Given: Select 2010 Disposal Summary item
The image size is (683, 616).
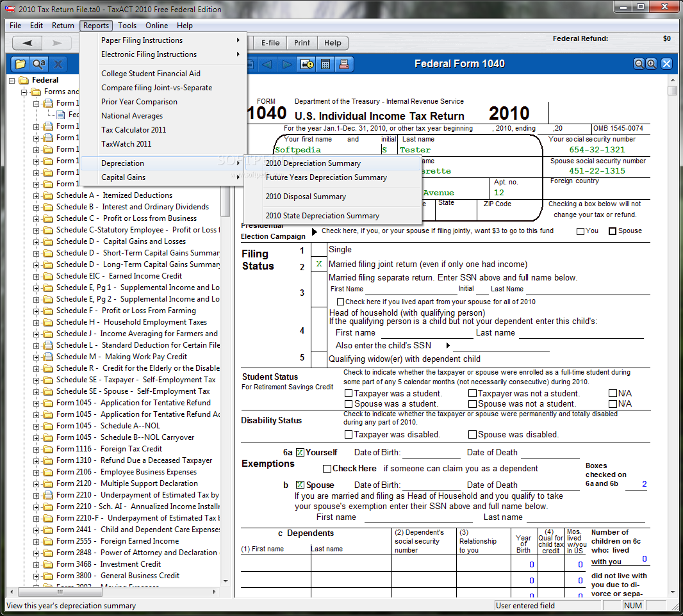Looking at the screenshot, I should (333, 197).
